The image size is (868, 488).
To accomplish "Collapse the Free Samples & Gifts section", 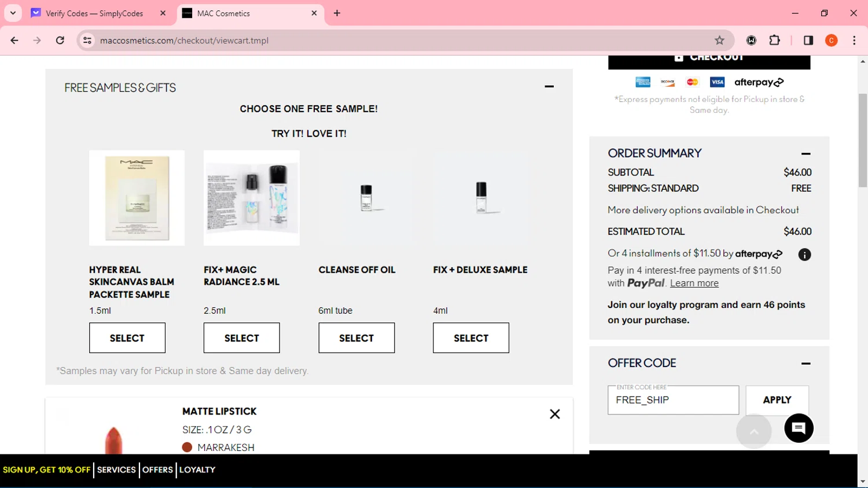I will tap(549, 86).
